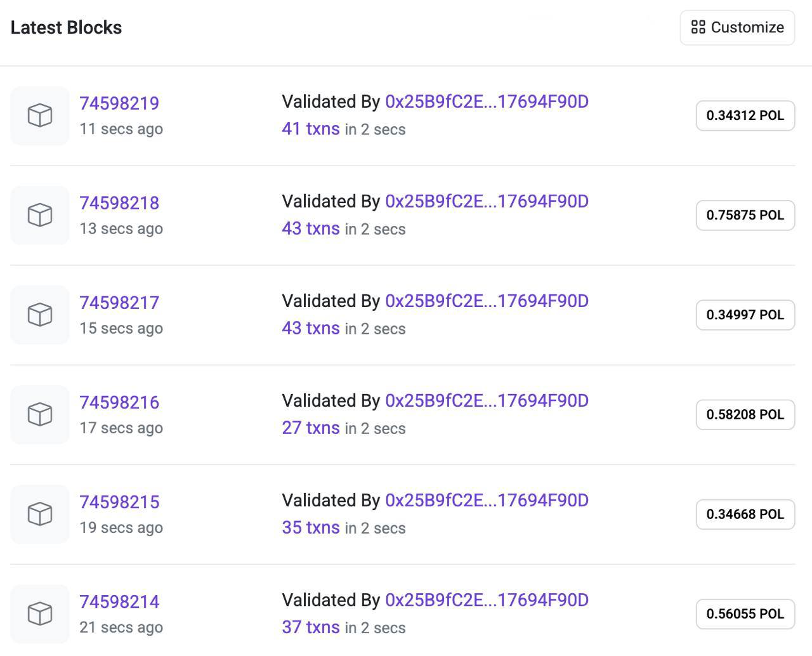
Task: Click the 0.75875 POL reward badge
Action: [745, 215]
